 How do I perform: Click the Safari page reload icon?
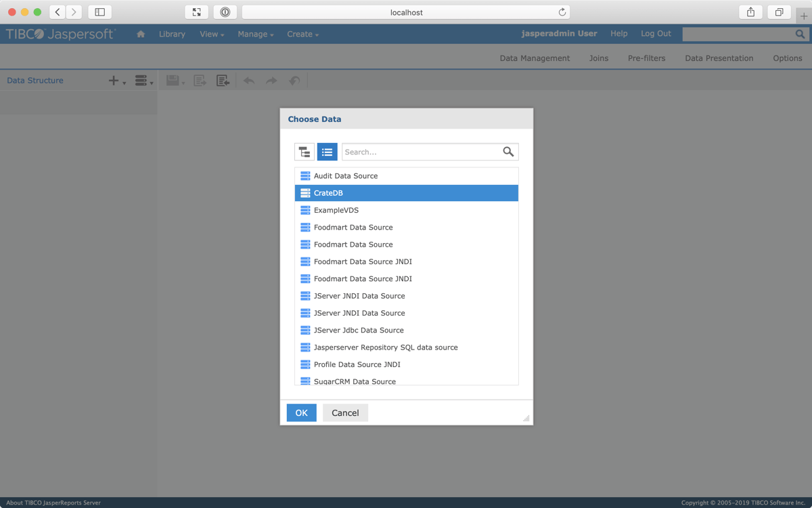pos(562,12)
